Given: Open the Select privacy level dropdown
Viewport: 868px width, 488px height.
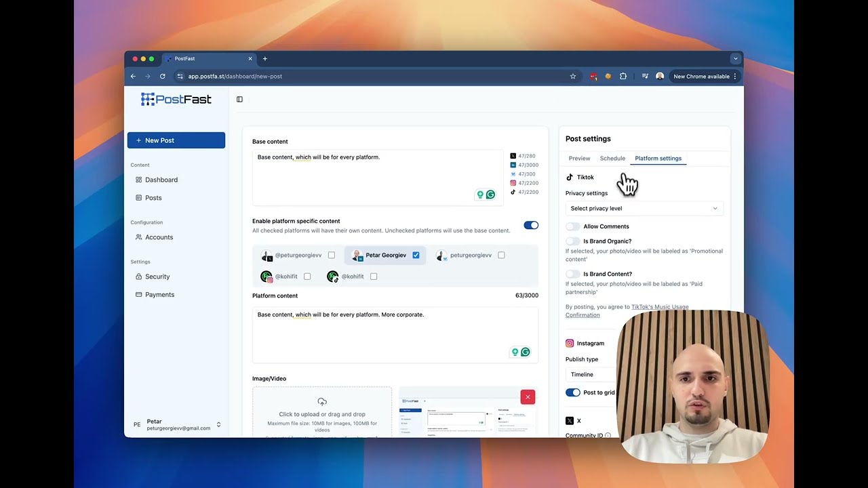Looking at the screenshot, I should 644,209.
